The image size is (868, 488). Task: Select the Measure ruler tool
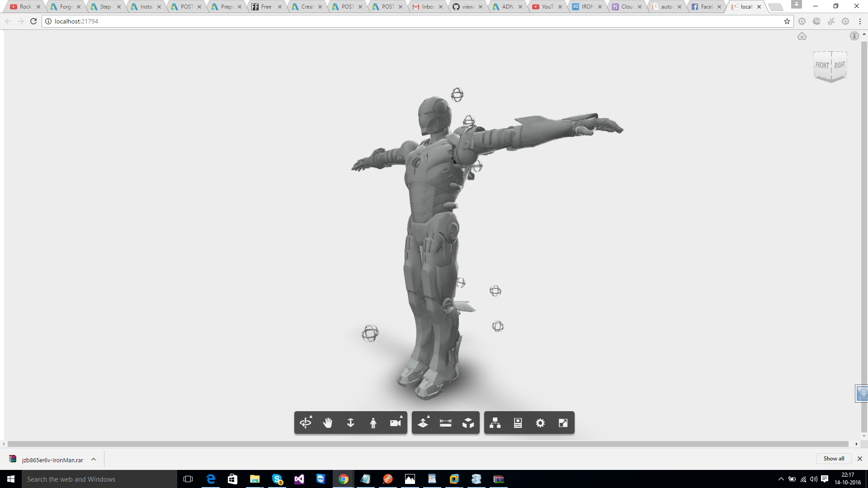tap(445, 423)
